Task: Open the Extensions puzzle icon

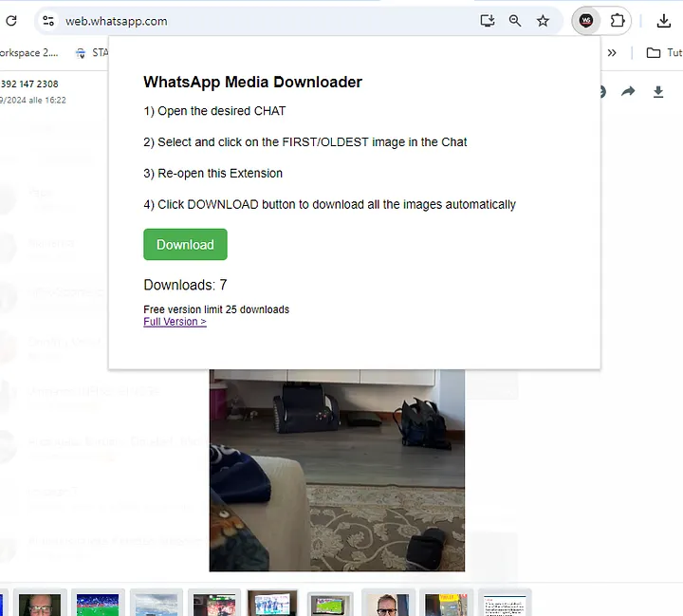Action: point(618,21)
